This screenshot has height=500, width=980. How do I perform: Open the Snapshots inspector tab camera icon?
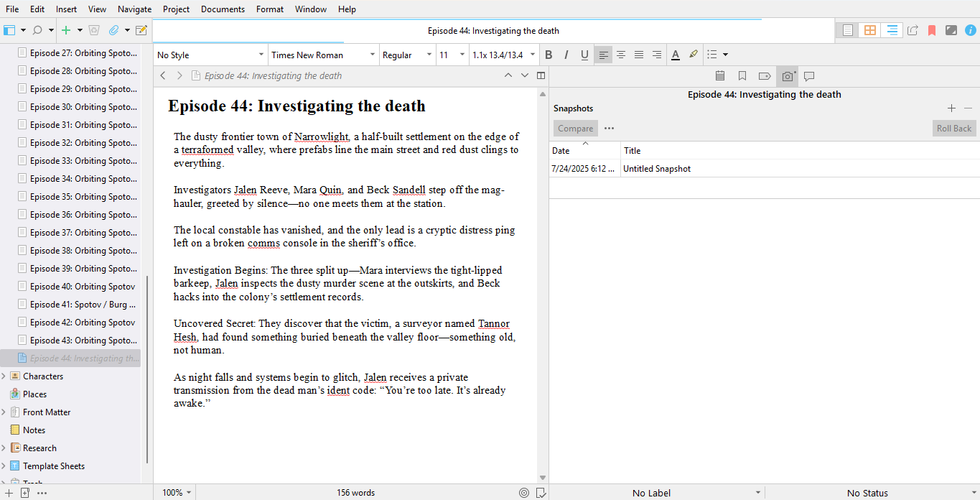click(x=788, y=76)
